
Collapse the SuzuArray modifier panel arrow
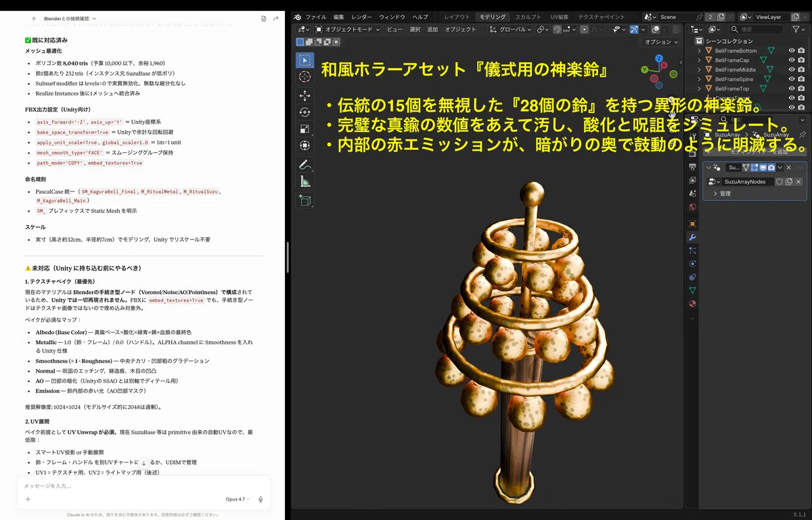pyautogui.click(x=708, y=168)
